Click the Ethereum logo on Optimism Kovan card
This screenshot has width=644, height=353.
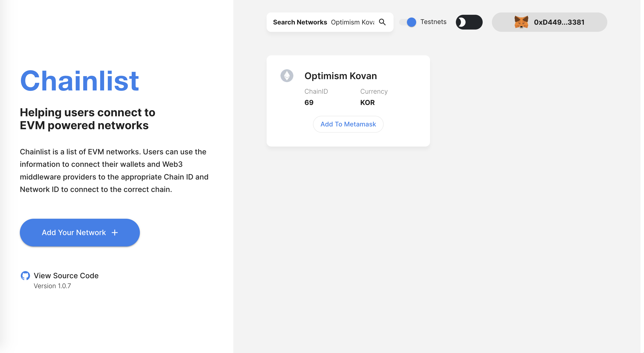click(287, 76)
